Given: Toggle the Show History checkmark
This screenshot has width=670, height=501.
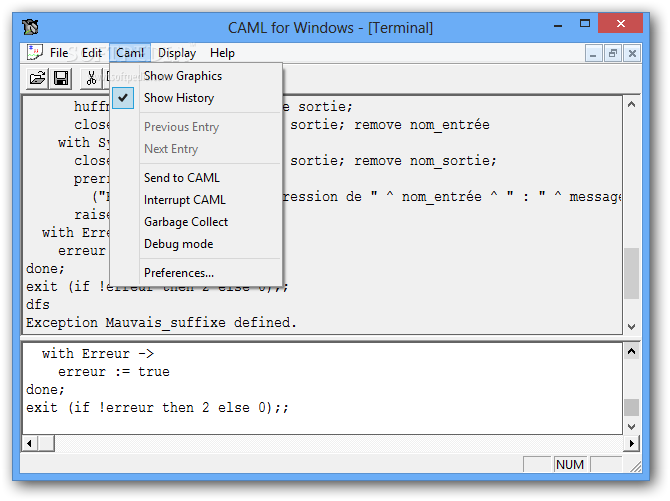Looking at the screenshot, I should [x=123, y=98].
